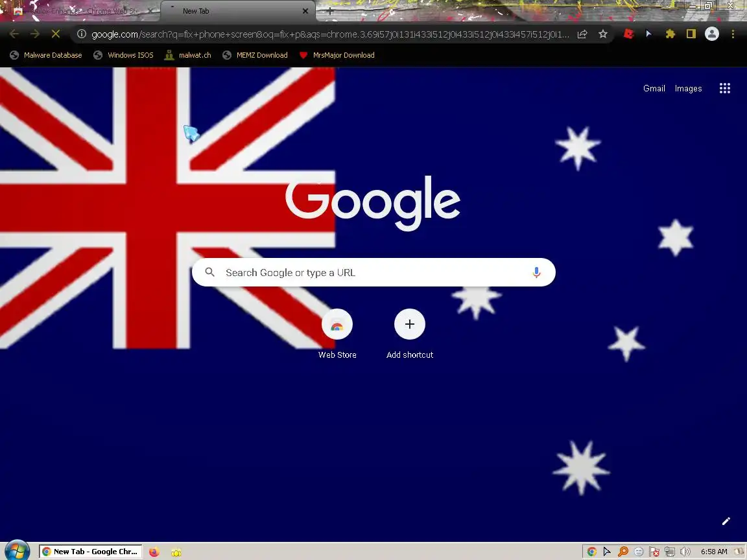This screenshot has height=560, width=747.
Task: Open the Gmail link
Action: tap(654, 88)
